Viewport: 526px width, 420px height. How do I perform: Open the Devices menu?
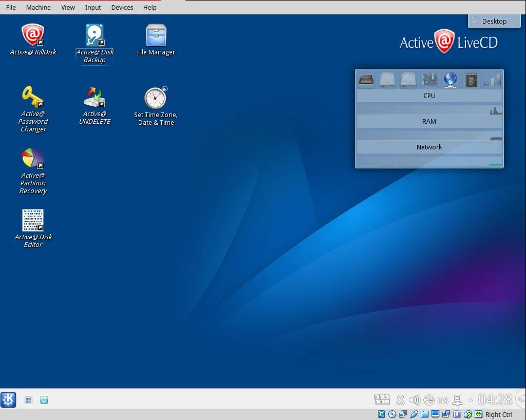[x=122, y=7]
